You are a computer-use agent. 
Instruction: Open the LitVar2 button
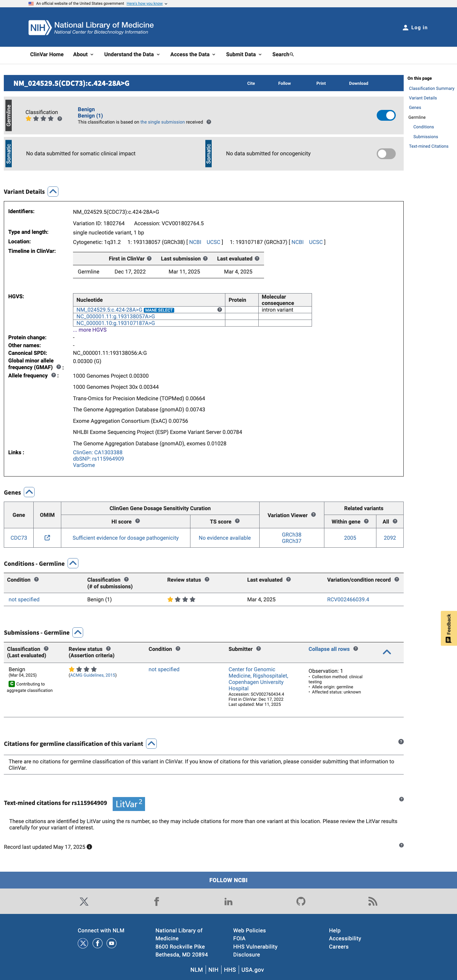pyautogui.click(x=129, y=804)
